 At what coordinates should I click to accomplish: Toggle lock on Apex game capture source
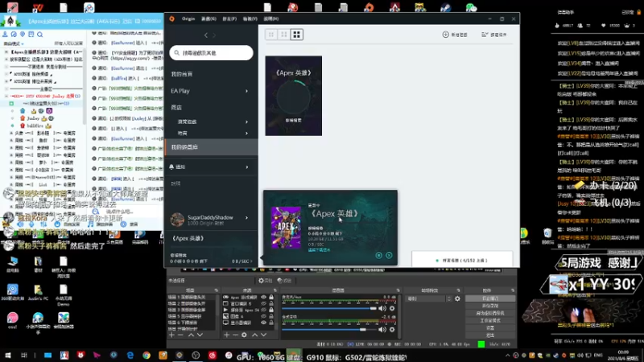[x=271, y=297]
